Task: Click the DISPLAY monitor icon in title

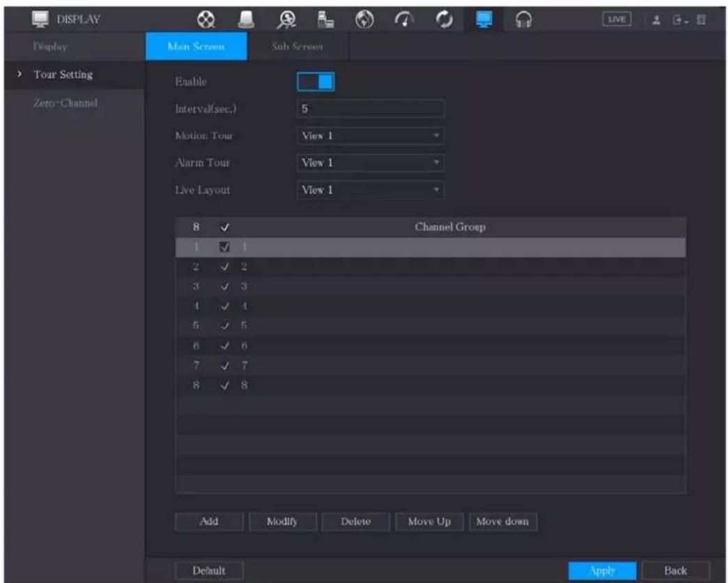Action: pyautogui.click(x=40, y=19)
